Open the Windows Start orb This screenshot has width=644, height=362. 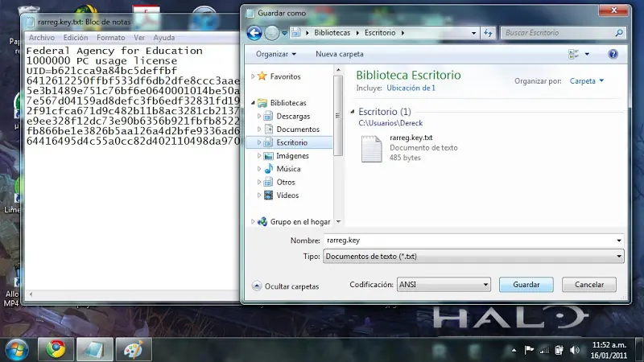pyautogui.click(x=16, y=350)
